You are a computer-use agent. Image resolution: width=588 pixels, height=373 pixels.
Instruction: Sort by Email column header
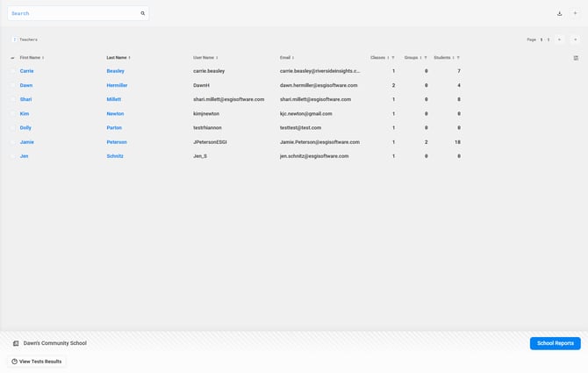coord(286,58)
